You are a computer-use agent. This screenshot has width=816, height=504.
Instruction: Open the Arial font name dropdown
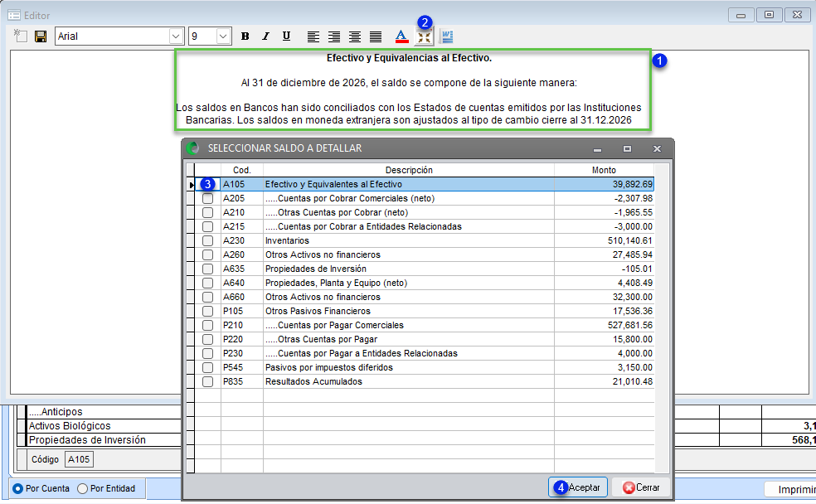click(175, 36)
